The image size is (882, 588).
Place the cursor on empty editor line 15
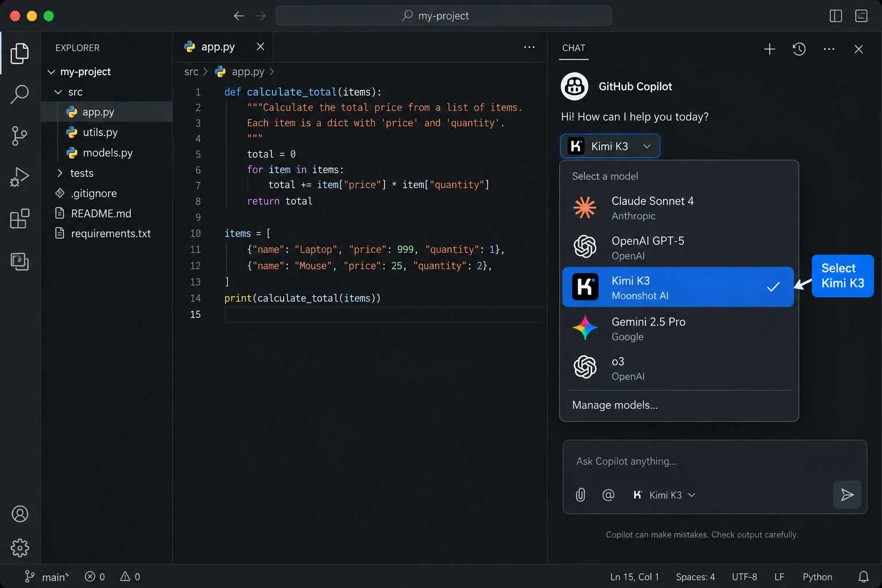tap(385, 315)
